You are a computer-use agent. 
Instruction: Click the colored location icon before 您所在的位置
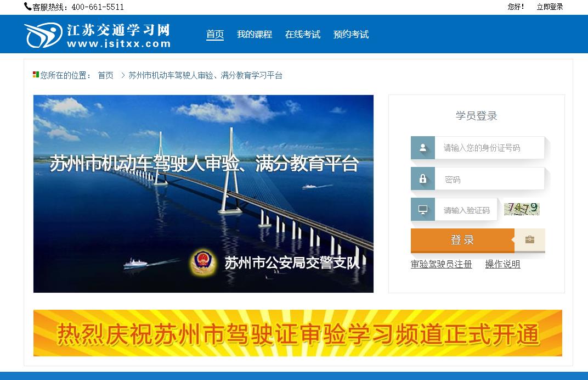pyautogui.click(x=36, y=75)
